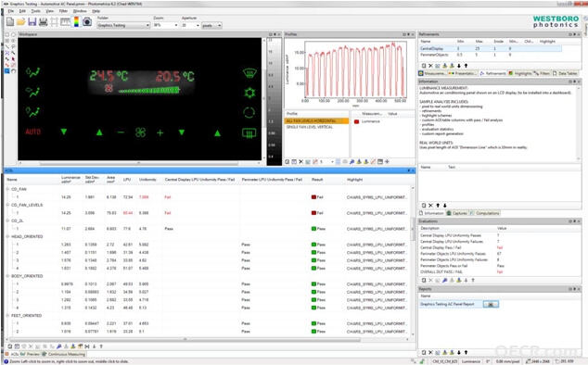This screenshot has height=365, width=588.
Task: Collapse the HEAD_ORIENTED tree group
Action: click(x=7, y=236)
